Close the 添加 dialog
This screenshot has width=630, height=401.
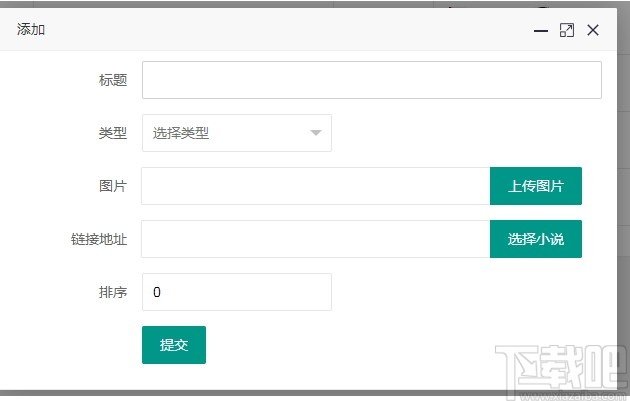pyautogui.click(x=593, y=30)
